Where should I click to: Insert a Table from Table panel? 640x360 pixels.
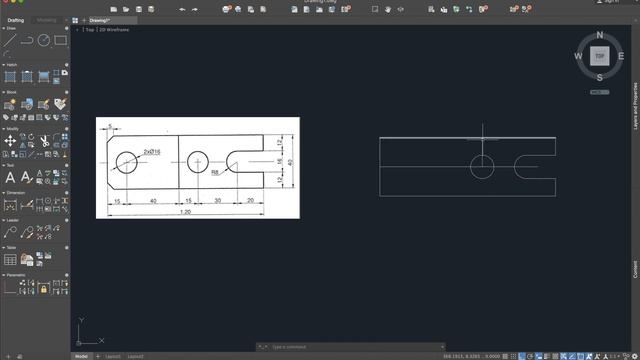(x=10, y=260)
